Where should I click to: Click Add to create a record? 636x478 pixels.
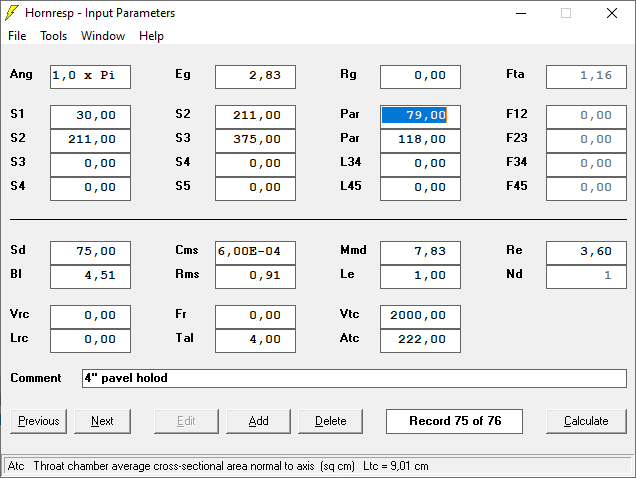pyautogui.click(x=258, y=421)
